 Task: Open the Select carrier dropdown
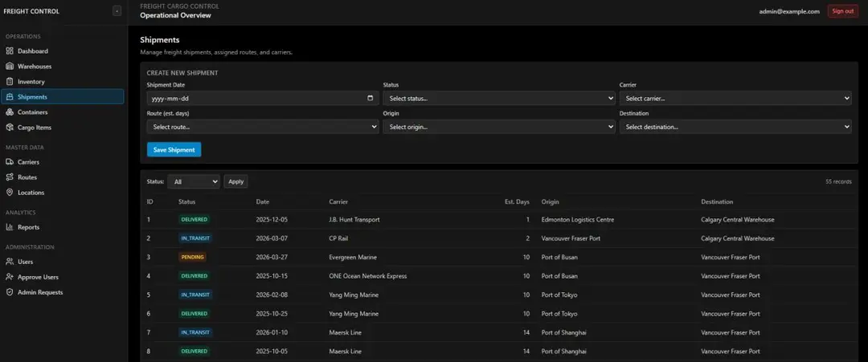click(x=735, y=99)
